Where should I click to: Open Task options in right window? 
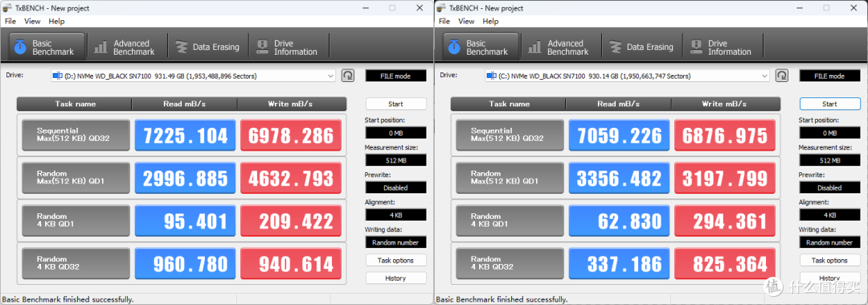pyautogui.click(x=829, y=260)
